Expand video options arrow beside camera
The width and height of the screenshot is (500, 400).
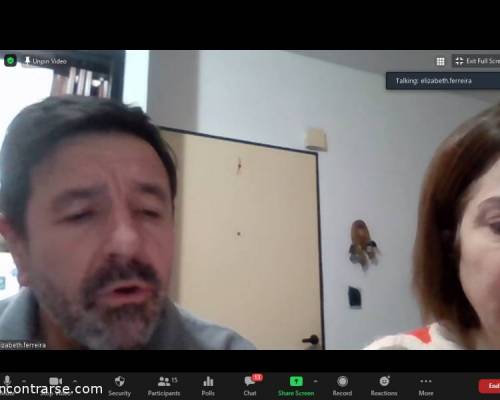(x=75, y=380)
